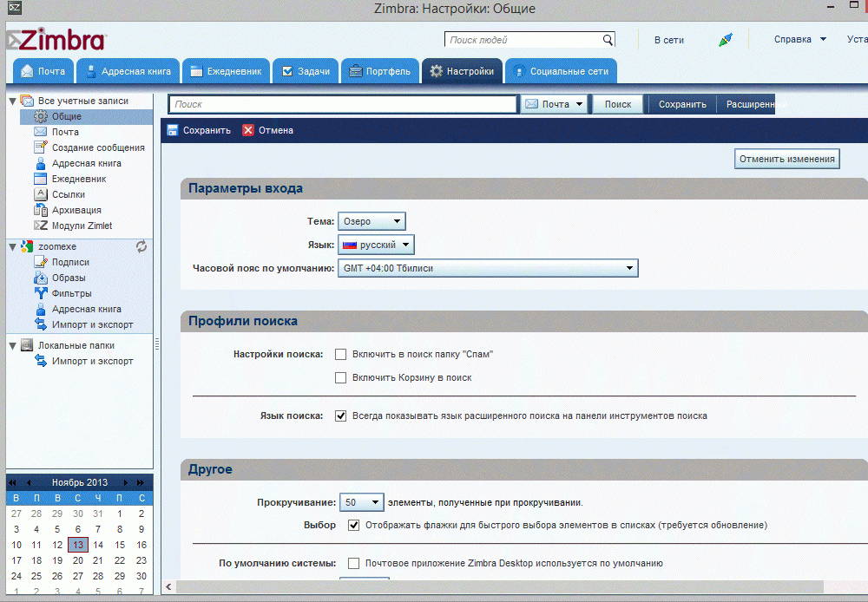868x602 pixels.
Task: Click the people search magnifier icon
Action: (x=608, y=40)
